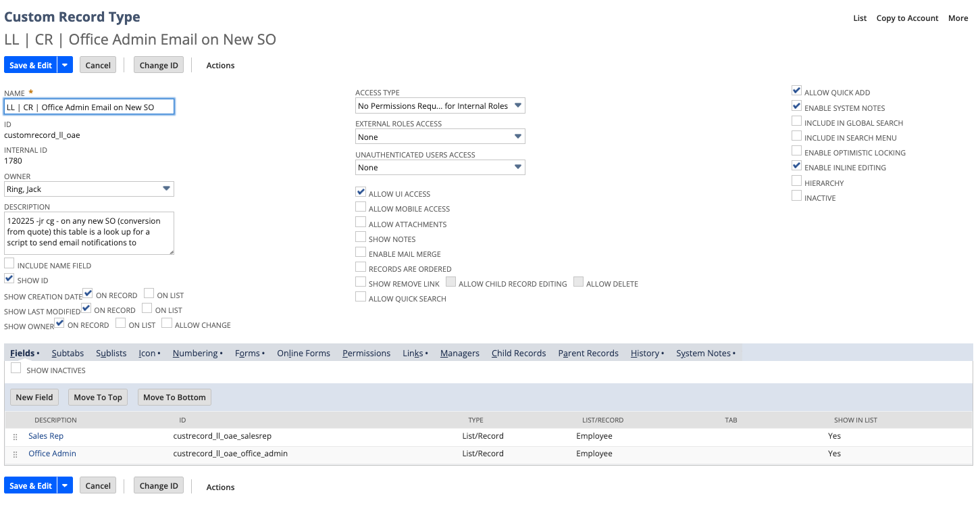Toggle Allow Attachments checkbox
Viewport: 980px width, 507px height.
tap(361, 222)
